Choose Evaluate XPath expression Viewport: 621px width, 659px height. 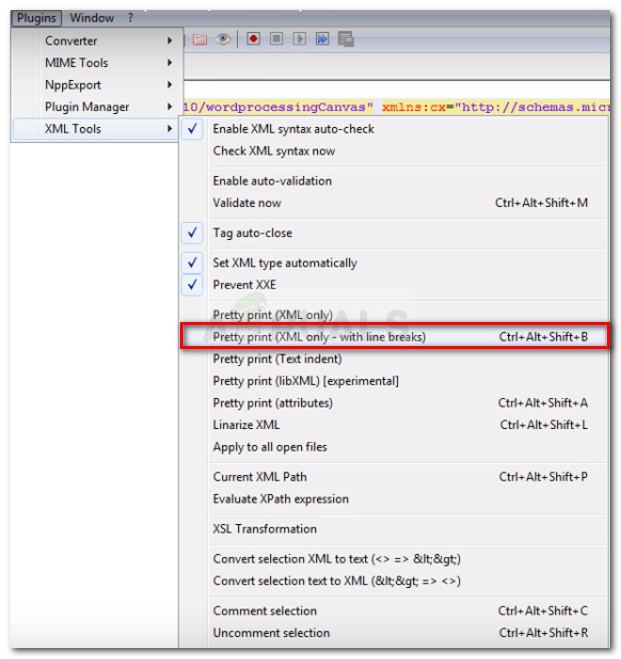[x=394, y=499]
